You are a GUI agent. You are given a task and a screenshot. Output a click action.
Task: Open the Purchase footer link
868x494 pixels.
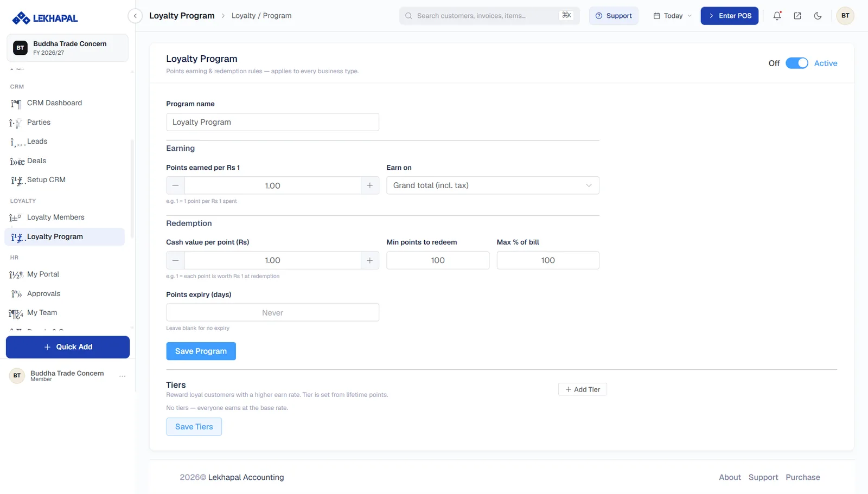802,478
